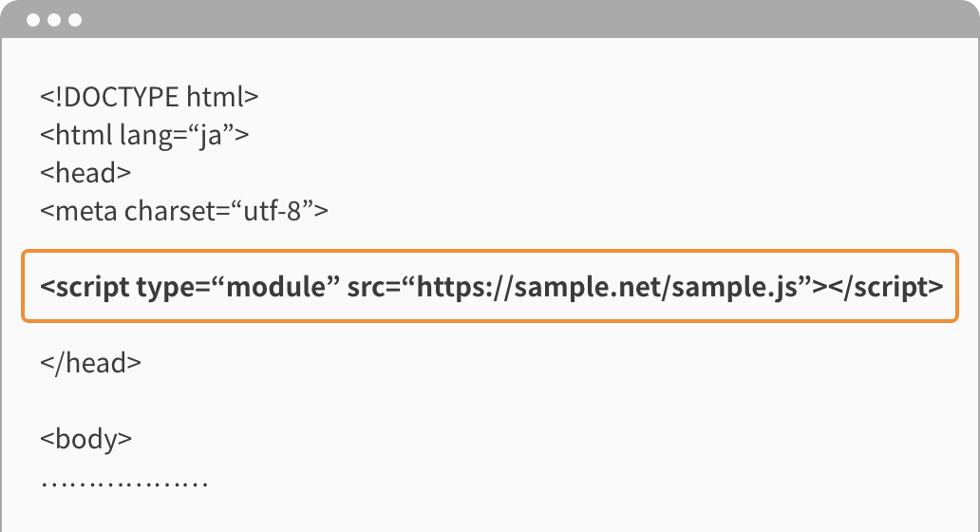Click the gray window title bar
This screenshot has height=532, width=980.
(490, 19)
